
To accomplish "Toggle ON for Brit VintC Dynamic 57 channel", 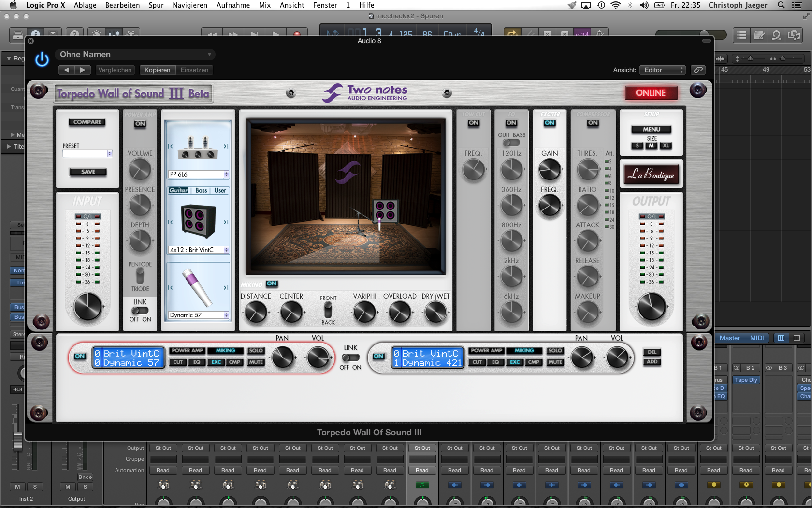I will tap(80, 356).
